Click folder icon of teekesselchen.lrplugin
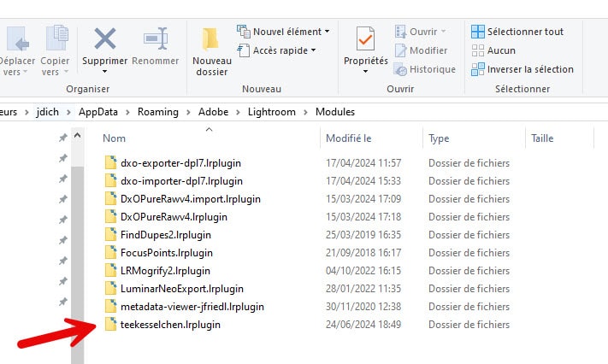The width and height of the screenshot is (608, 364). click(x=110, y=325)
